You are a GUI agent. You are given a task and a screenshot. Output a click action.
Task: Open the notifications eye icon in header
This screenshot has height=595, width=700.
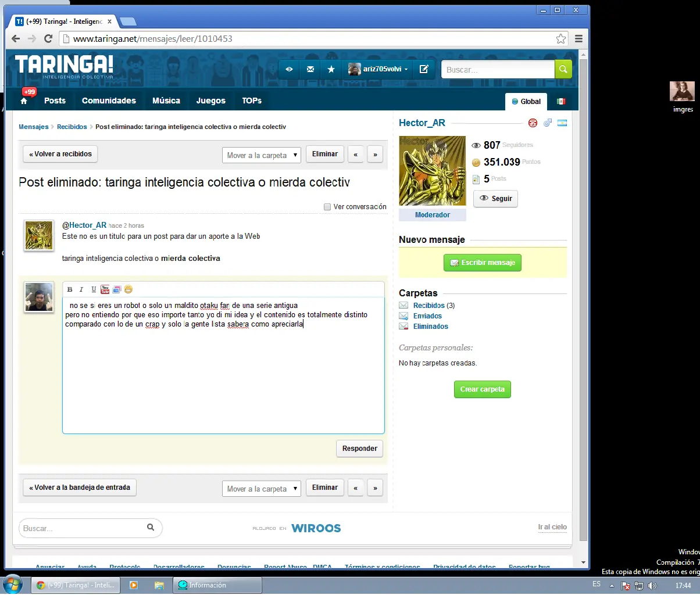[289, 69]
